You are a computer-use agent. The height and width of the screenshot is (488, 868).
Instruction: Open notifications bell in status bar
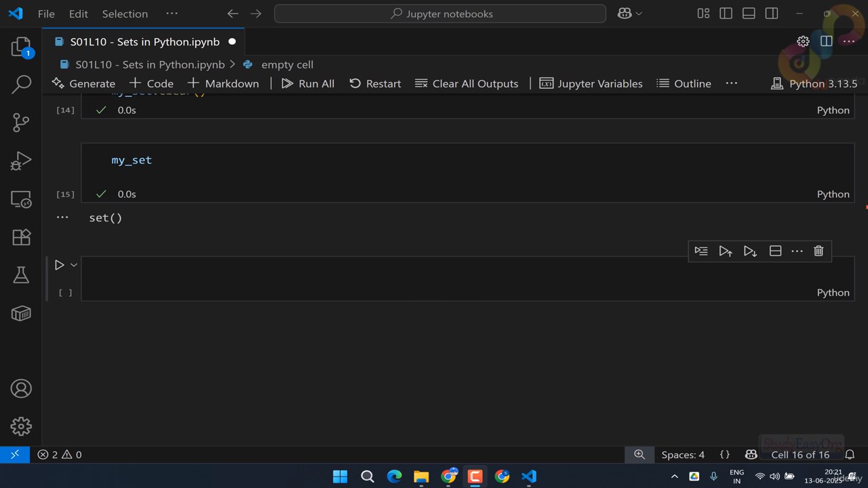(x=850, y=455)
